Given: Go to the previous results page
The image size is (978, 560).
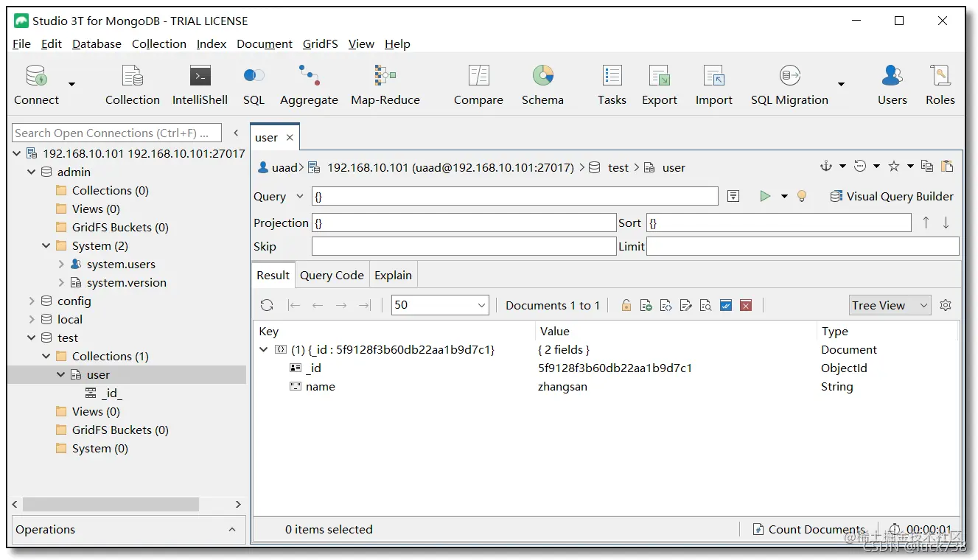Looking at the screenshot, I should click(318, 305).
